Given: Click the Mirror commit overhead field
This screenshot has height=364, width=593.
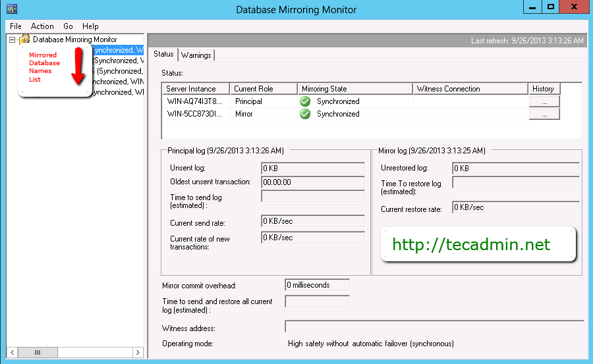Looking at the screenshot, I should tap(318, 285).
